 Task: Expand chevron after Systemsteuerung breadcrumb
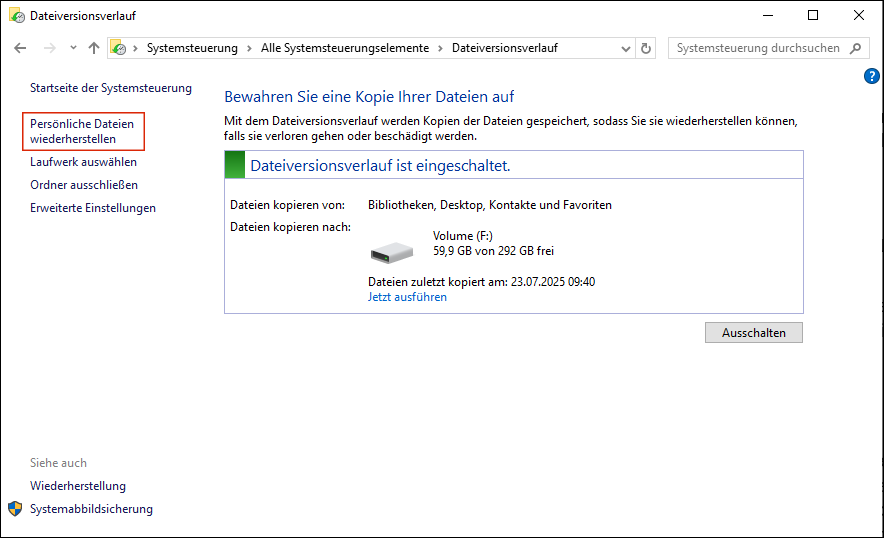click(x=249, y=48)
